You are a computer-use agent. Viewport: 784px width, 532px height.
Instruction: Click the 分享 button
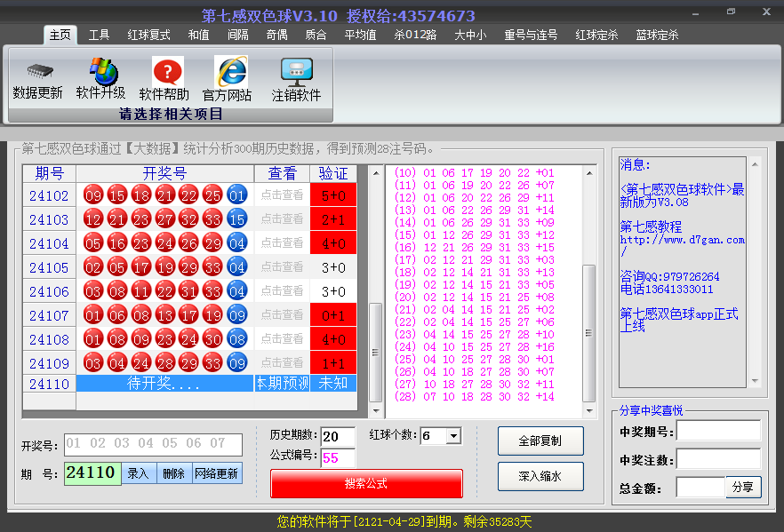tap(743, 487)
